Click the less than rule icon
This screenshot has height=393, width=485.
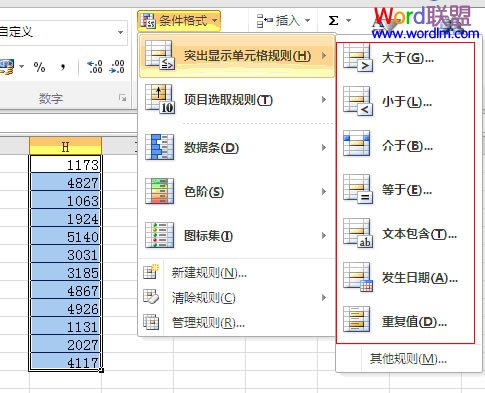tap(358, 101)
